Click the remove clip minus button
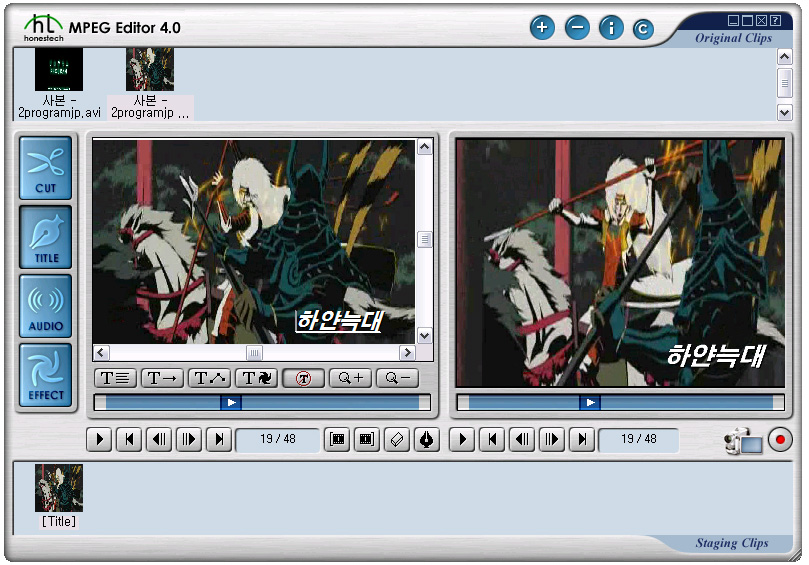This screenshot has height=565, width=809. [x=577, y=27]
